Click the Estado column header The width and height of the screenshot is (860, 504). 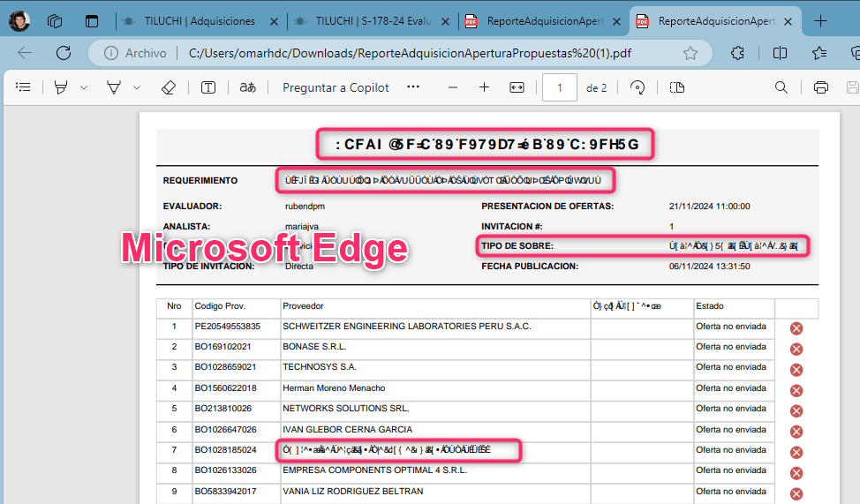710,306
